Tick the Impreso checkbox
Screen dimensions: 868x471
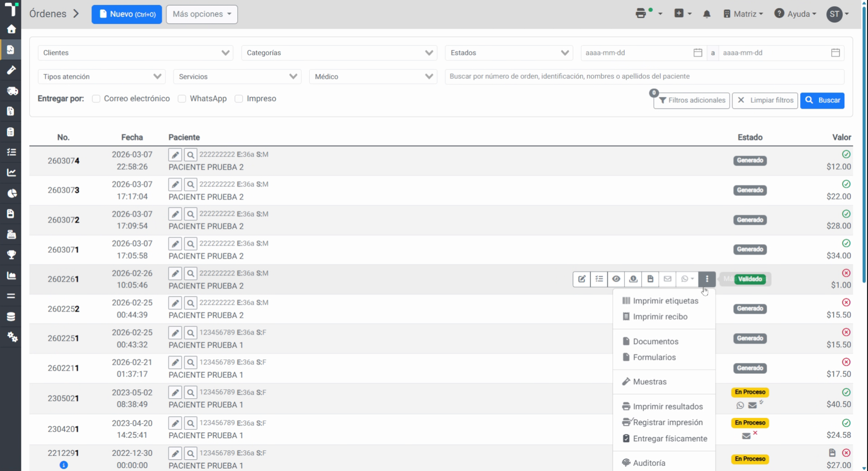[x=239, y=99]
